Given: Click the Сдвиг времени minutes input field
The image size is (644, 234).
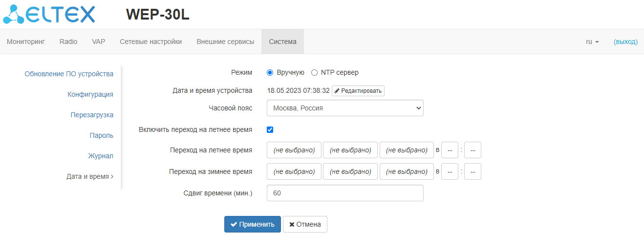Looking at the screenshot, I should (x=345, y=193).
